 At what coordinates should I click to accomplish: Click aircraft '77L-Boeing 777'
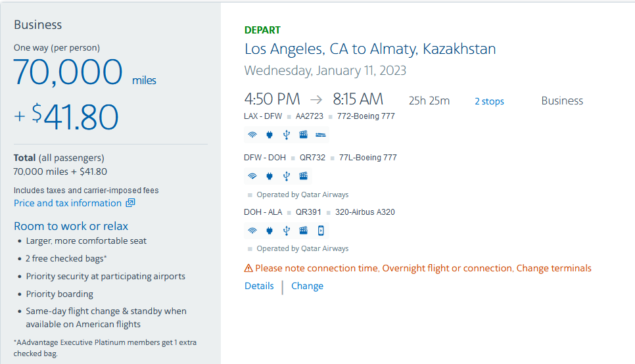(367, 158)
